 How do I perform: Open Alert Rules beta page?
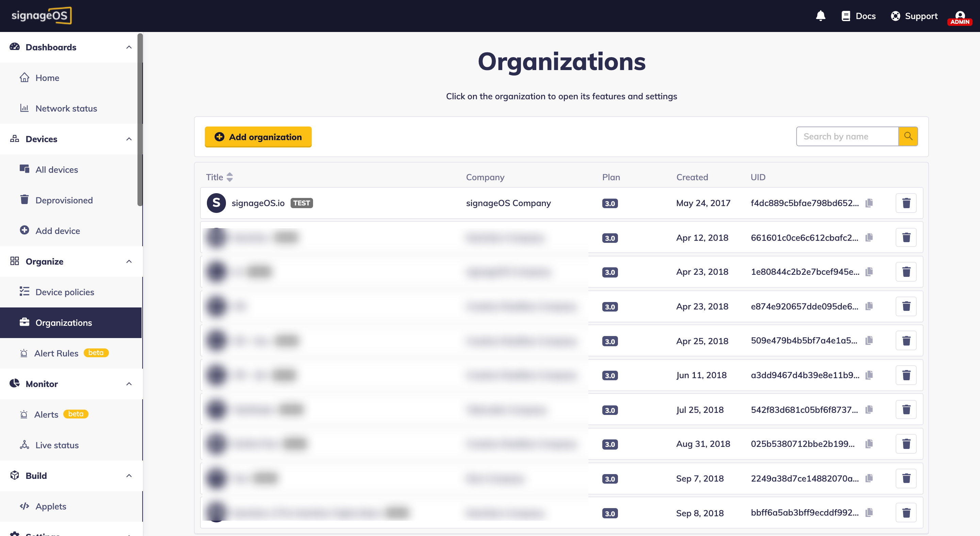(56, 353)
